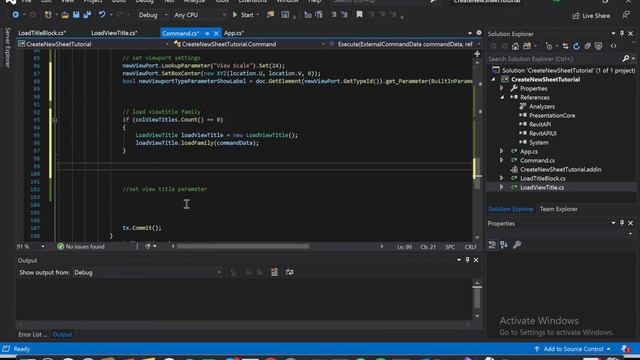
Task: Click Sync with Active Document icon
Action: pyautogui.click(x=565, y=46)
